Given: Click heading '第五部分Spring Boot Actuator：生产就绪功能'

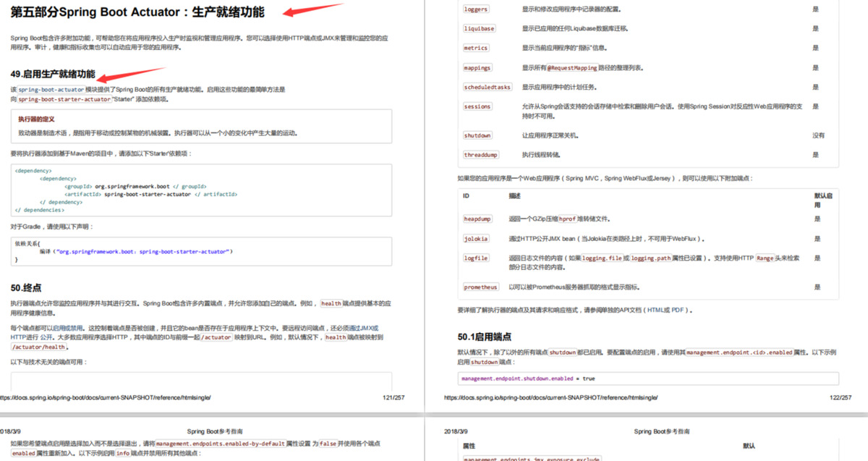Looking at the screenshot, I should [x=137, y=12].
